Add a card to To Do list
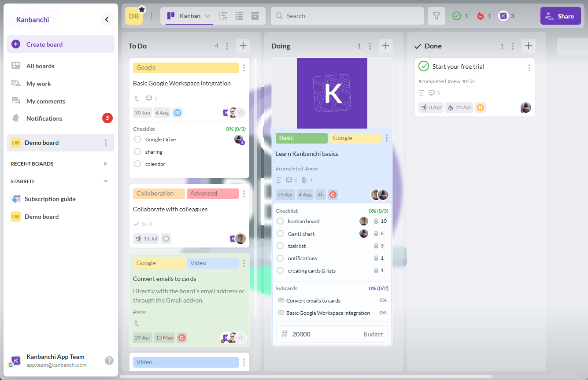 [243, 46]
